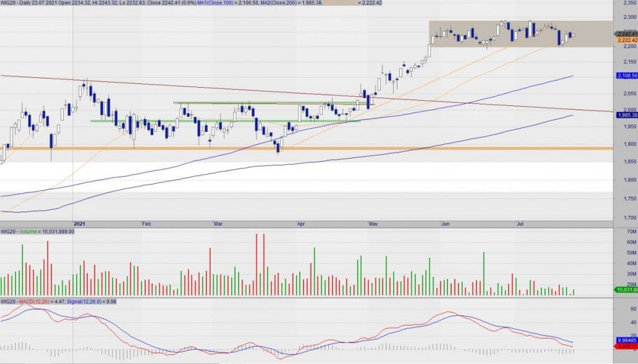Select the Mar marker on time axis
638x364 pixels.
point(218,224)
